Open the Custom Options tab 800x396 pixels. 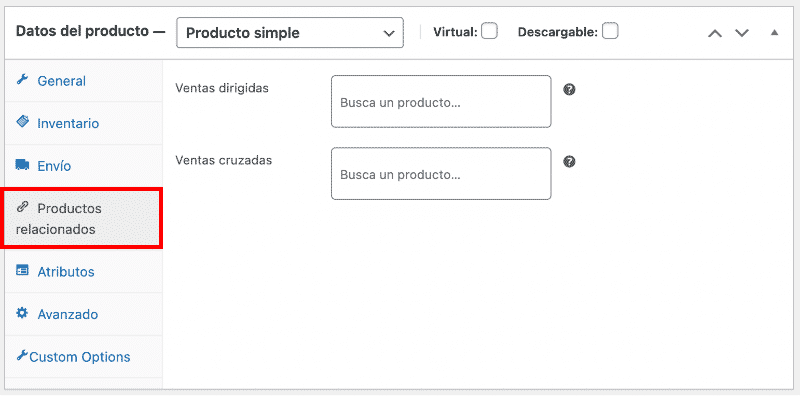(x=83, y=357)
